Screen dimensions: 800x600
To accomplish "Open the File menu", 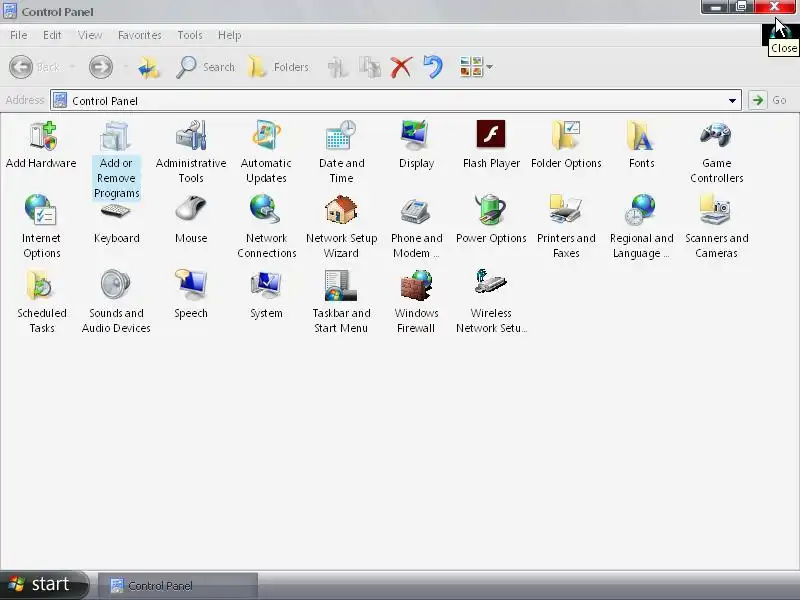I will click(x=18, y=35).
